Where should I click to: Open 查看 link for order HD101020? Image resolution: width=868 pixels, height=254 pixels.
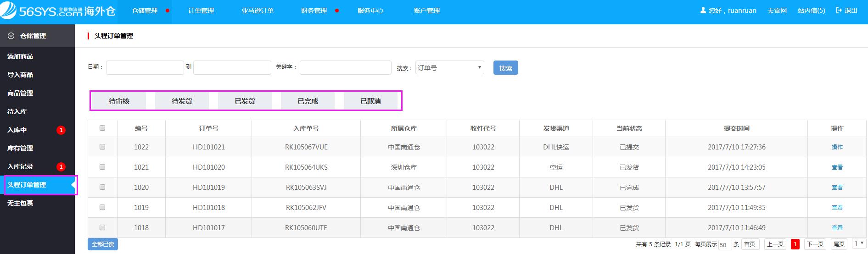pos(837,167)
